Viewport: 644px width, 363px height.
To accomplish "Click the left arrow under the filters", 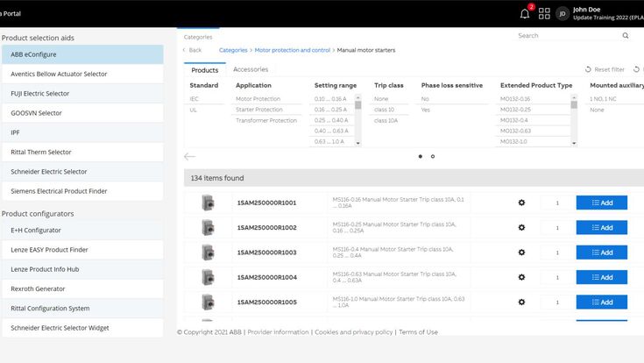I will click(x=190, y=156).
